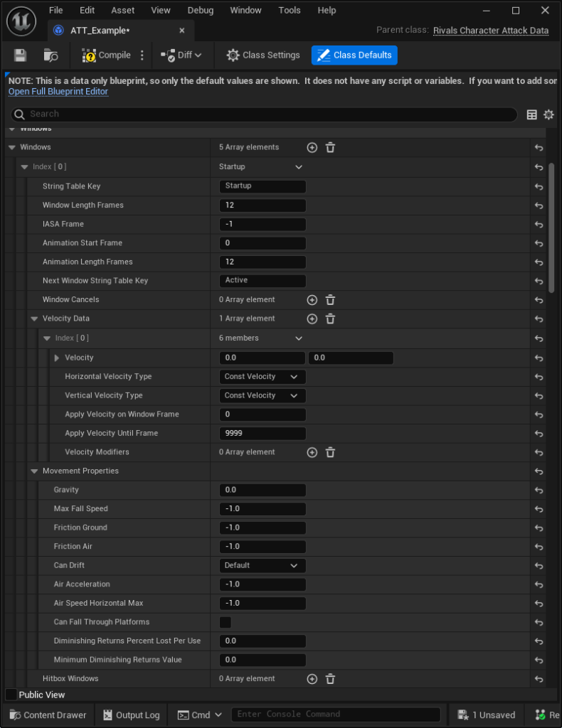
Task: Open the Output Log
Action: (132, 715)
